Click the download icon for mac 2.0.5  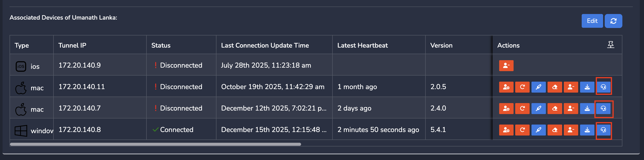[587, 87]
